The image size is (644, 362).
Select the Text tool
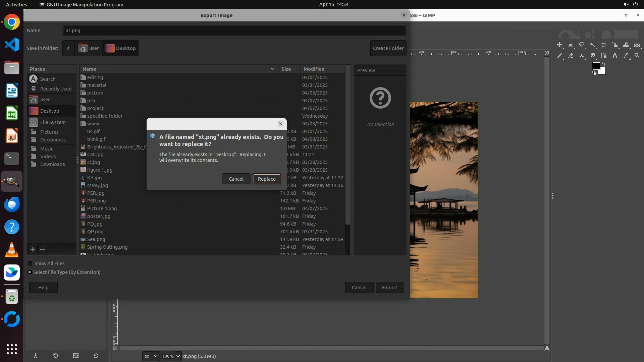615,56
